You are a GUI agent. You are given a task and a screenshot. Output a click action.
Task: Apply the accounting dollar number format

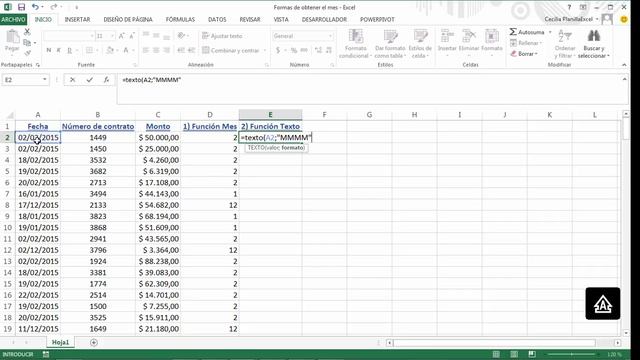tap(278, 50)
